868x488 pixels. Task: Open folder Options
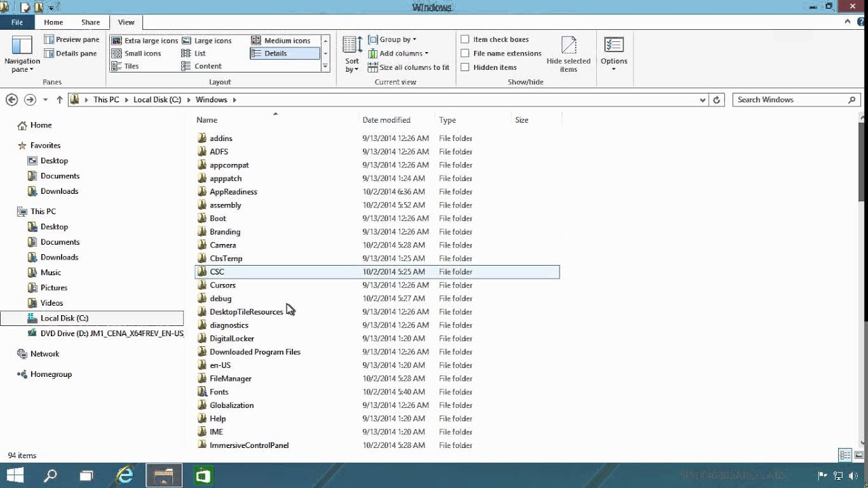pos(614,54)
